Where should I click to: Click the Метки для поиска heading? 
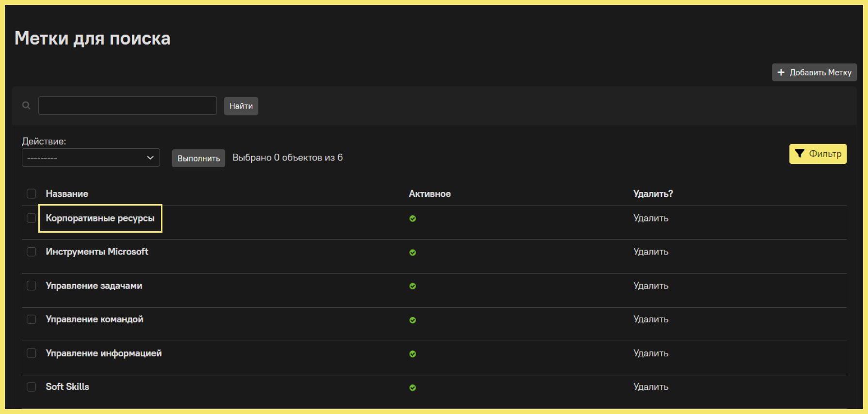click(x=93, y=38)
